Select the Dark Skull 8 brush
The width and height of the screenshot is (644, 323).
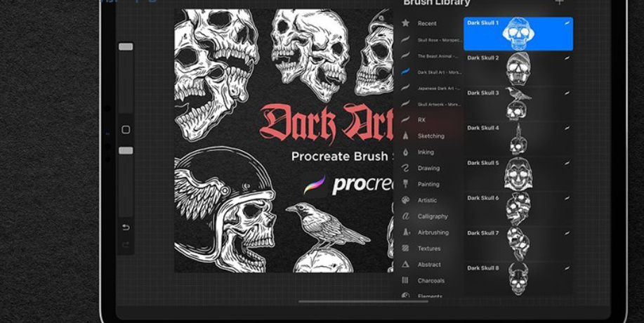tap(518, 279)
